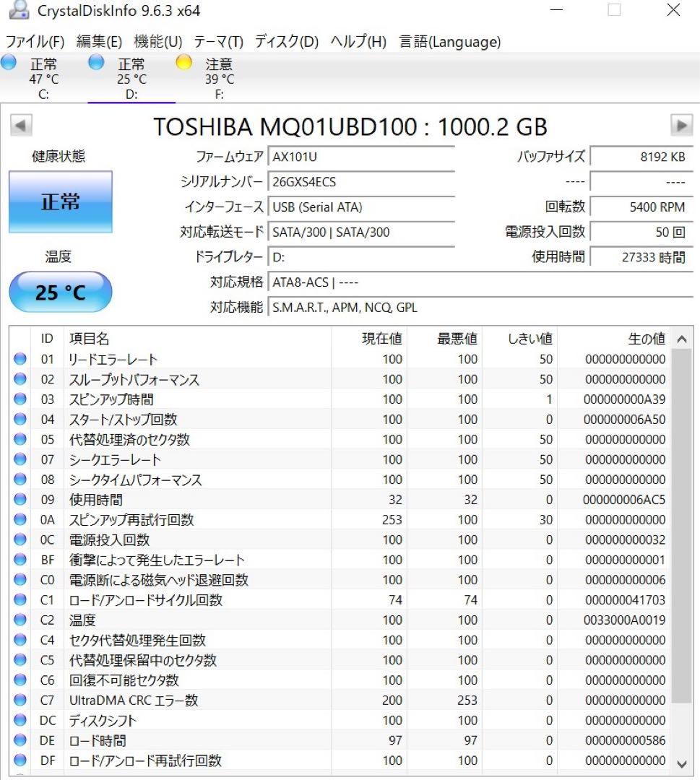
Task: Click status circle for DC ディスクシフト
Action: (20, 720)
